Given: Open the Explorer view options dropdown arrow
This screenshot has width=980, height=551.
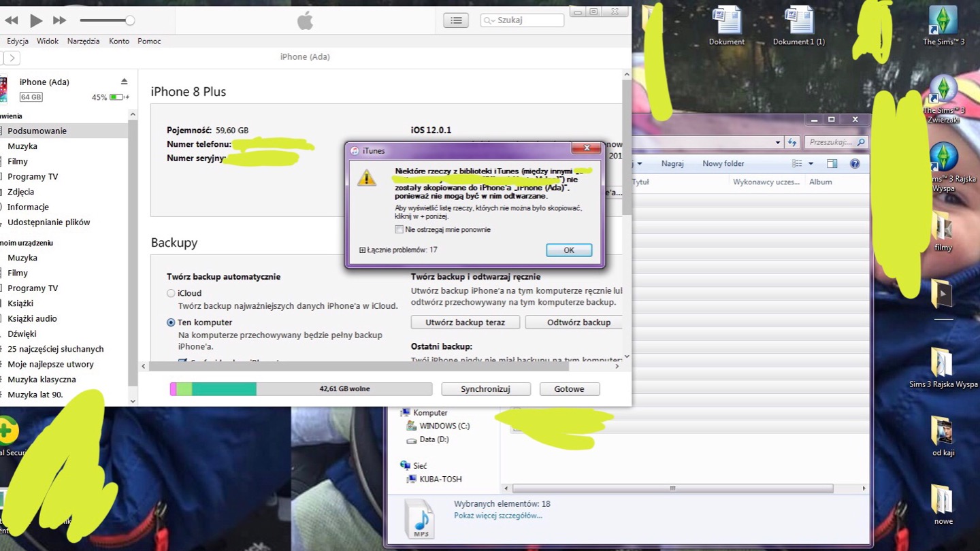Looking at the screenshot, I should [x=811, y=163].
